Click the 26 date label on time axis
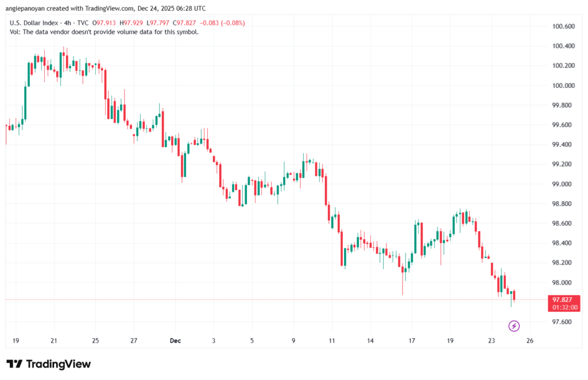The image size is (588, 380). (x=530, y=341)
